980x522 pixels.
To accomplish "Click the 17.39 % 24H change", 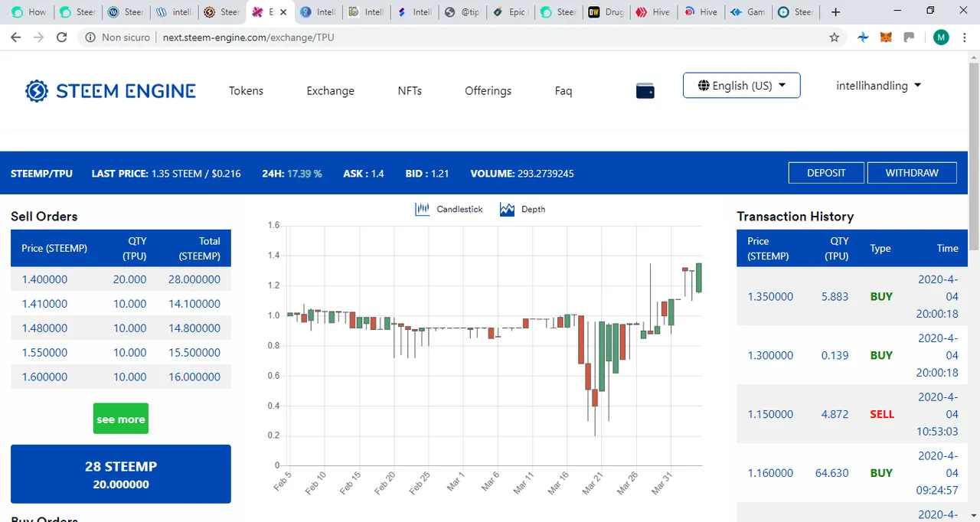I will point(305,174).
